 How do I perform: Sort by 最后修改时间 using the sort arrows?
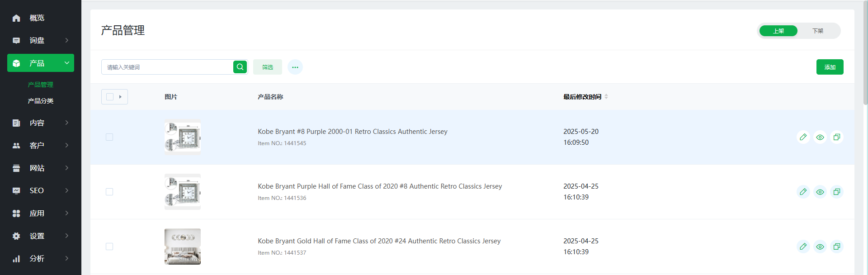[606, 96]
